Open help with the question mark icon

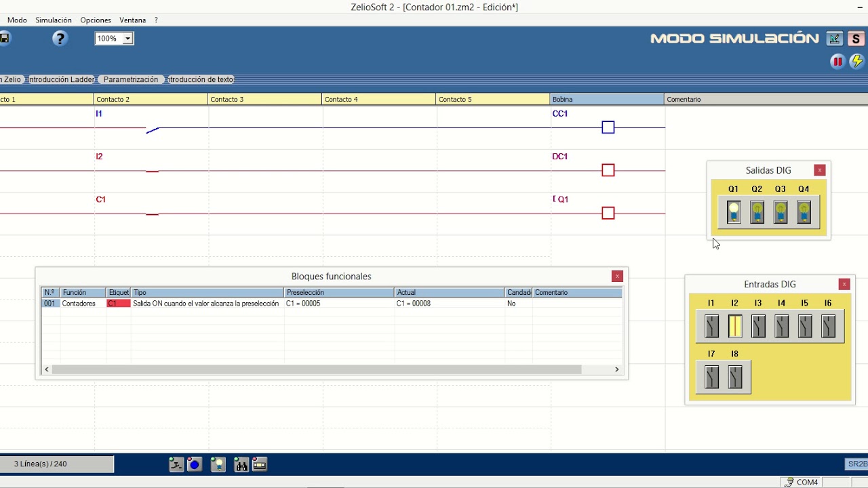[x=60, y=39]
